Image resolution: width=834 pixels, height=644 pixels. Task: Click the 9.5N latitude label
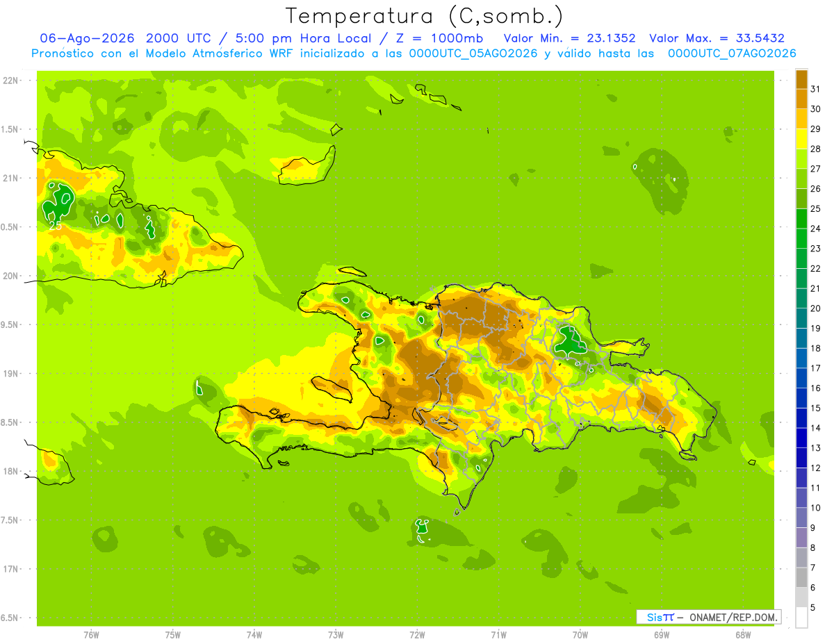[x=9, y=325]
